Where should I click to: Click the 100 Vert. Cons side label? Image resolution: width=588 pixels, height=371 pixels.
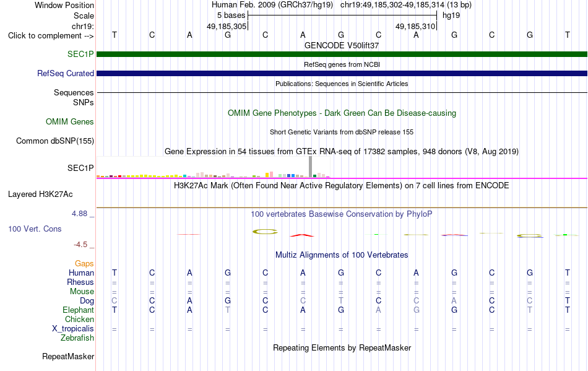click(35, 229)
